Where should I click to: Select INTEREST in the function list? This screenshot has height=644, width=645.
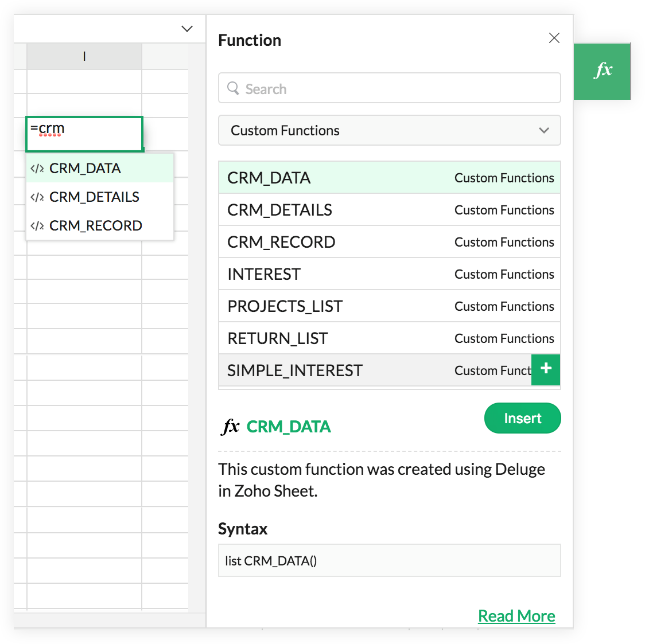coord(390,274)
